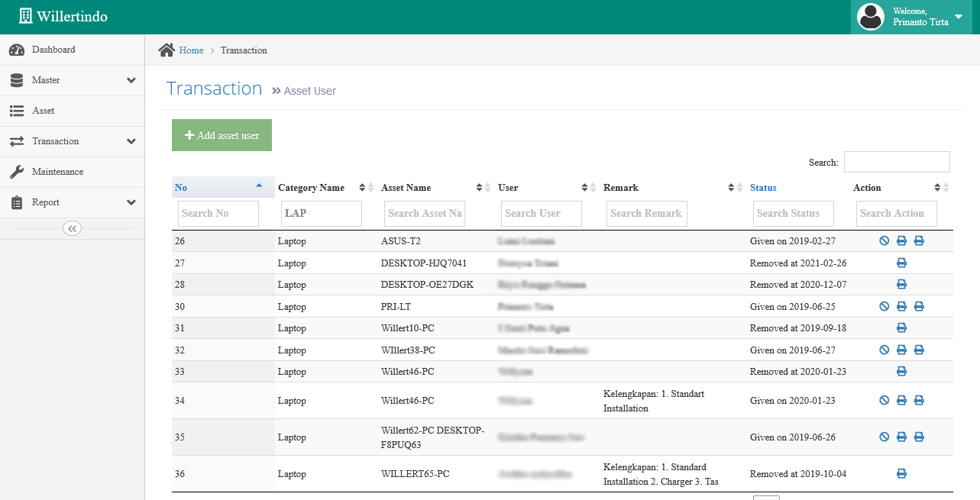Click the status Given on 2019-06-26
The height and width of the screenshot is (500, 980).
coord(791,437)
